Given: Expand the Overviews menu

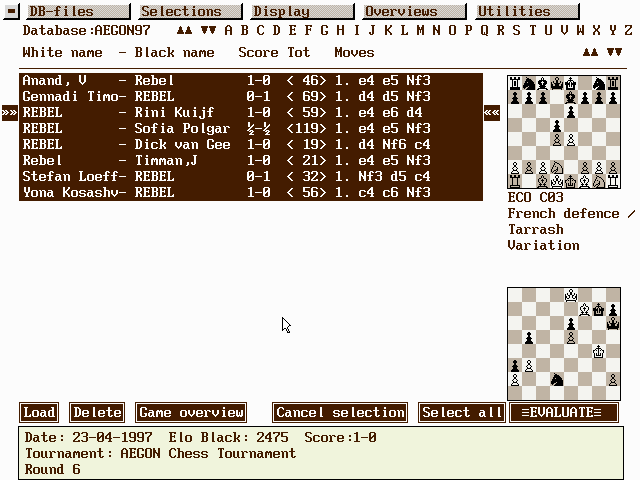Looking at the screenshot, I should tap(409, 11).
